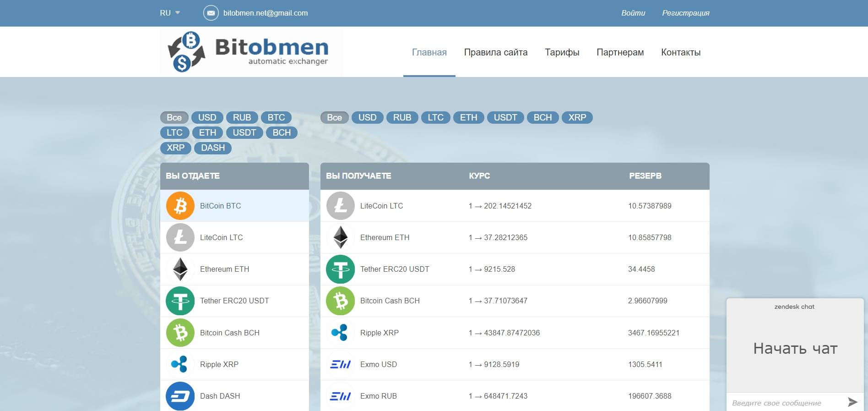Click the zendesk chat header

[794, 307]
